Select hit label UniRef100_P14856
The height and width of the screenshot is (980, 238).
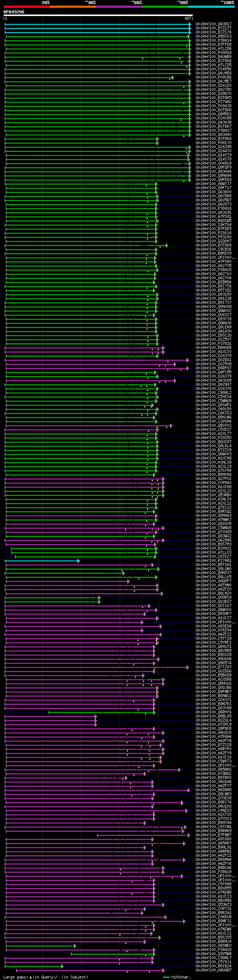pyautogui.click(x=214, y=69)
